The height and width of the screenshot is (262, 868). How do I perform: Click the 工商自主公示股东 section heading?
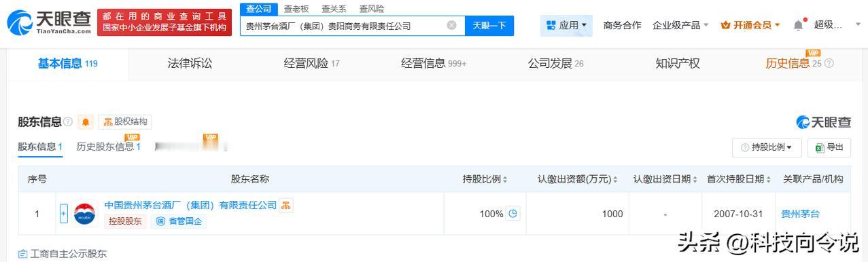point(63,255)
